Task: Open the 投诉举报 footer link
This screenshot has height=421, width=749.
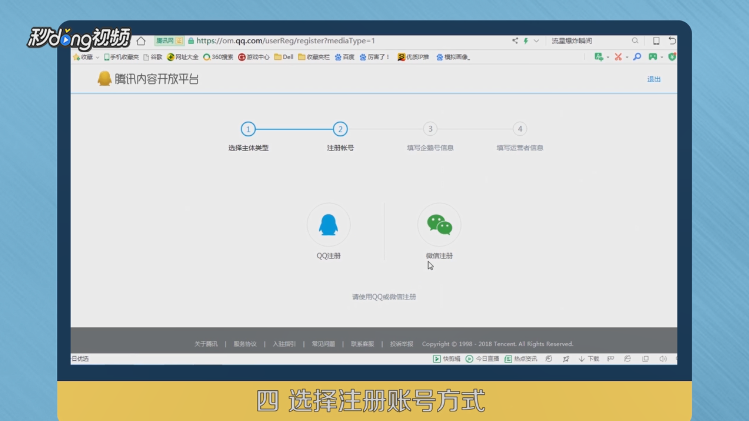Action: point(402,344)
